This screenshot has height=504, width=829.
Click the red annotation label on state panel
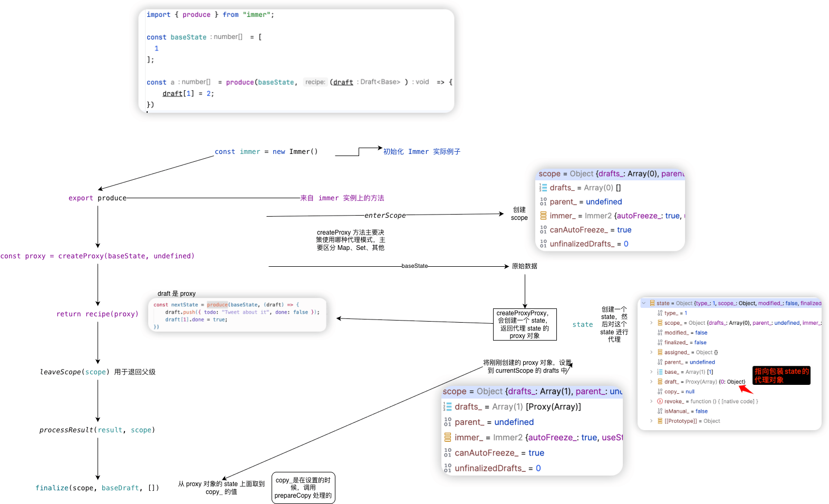(781, 375)
